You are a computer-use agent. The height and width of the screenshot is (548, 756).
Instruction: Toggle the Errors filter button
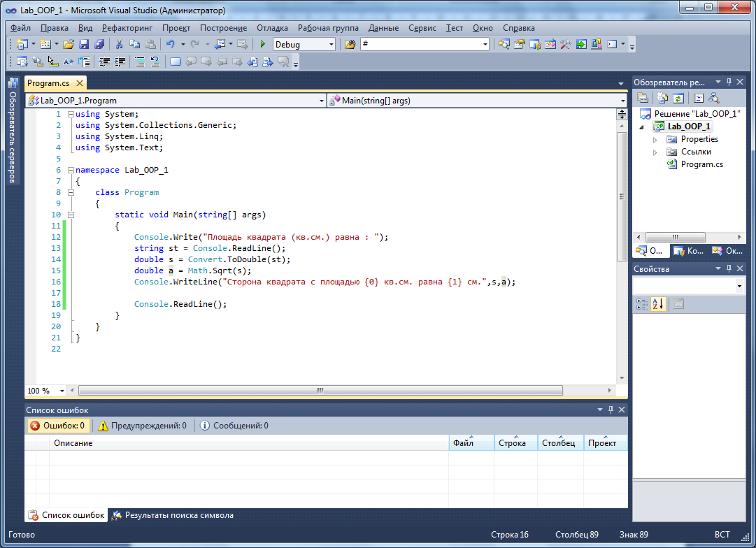tap(58, 425)
